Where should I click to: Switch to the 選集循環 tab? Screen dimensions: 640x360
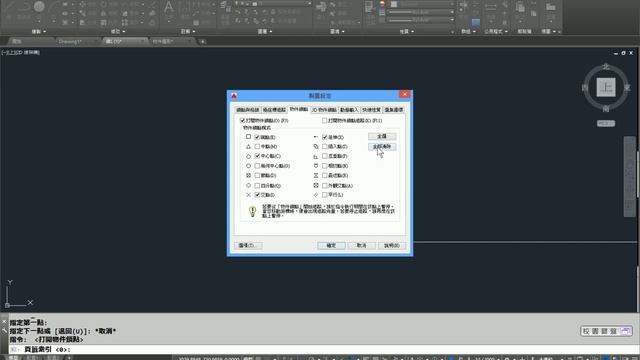click(394, 110)
